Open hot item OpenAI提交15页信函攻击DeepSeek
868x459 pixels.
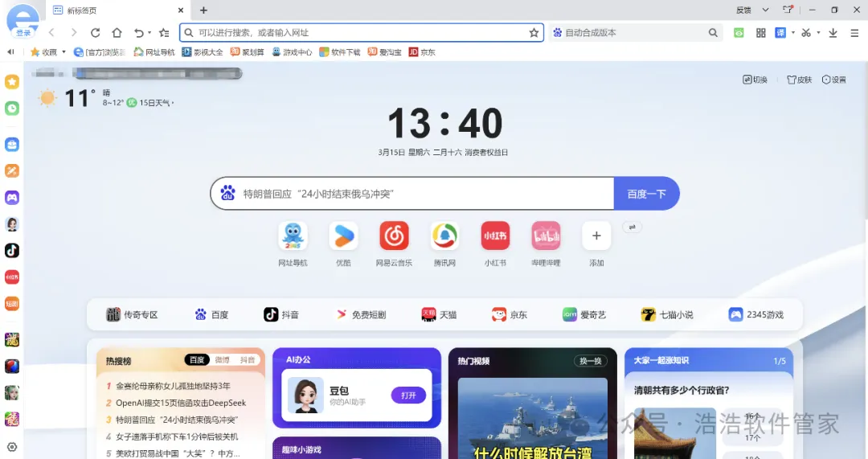(x=181, y=403)
